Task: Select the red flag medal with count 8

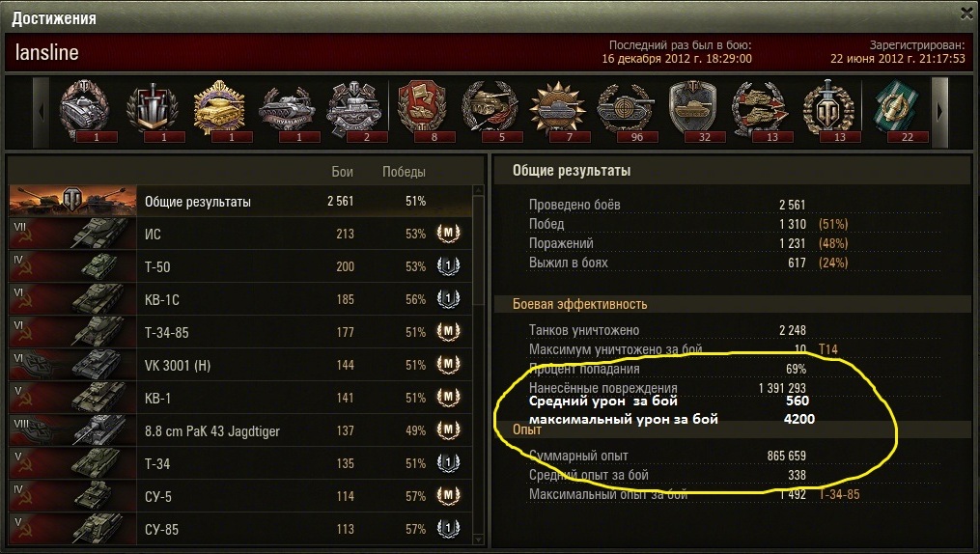Action: coord(423,111)
